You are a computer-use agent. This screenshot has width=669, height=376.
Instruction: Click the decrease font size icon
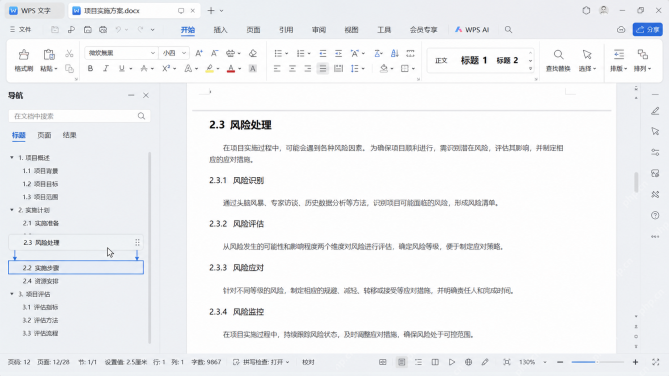tap(214, 53)
